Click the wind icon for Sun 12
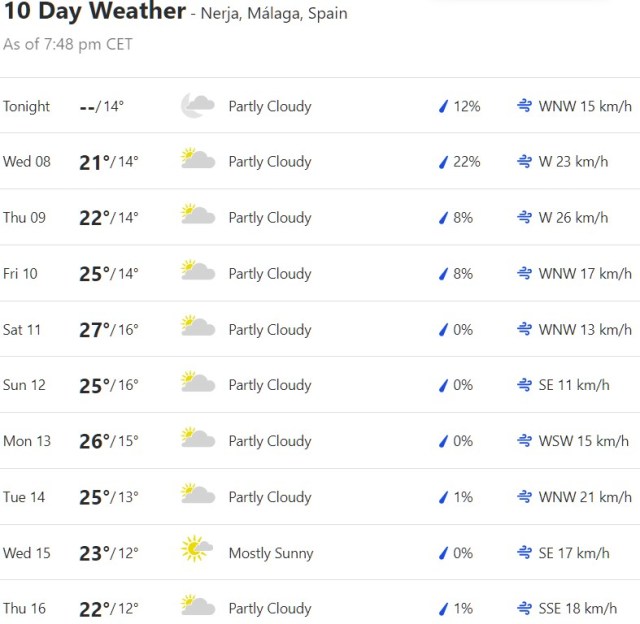This screenshot has height=624, width=640. click(524, 385)
